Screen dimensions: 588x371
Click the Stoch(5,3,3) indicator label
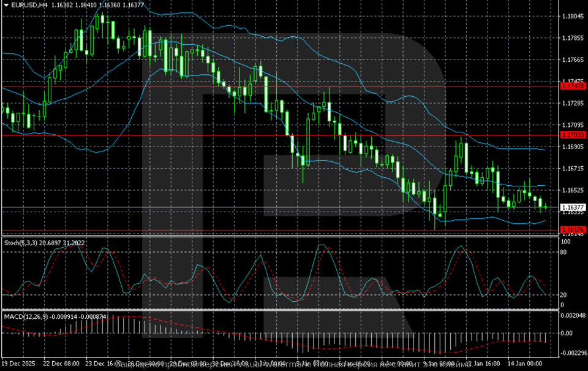tap(22, 243)
